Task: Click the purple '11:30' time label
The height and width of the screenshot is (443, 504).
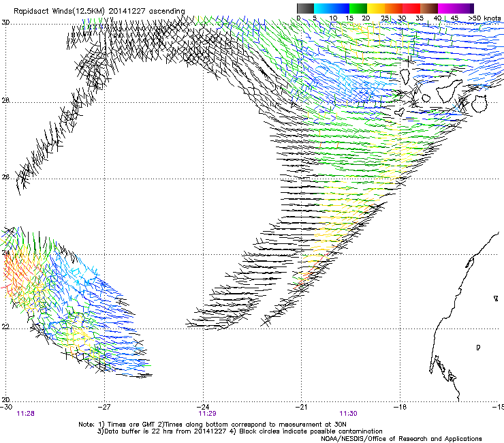Action: 349,414
